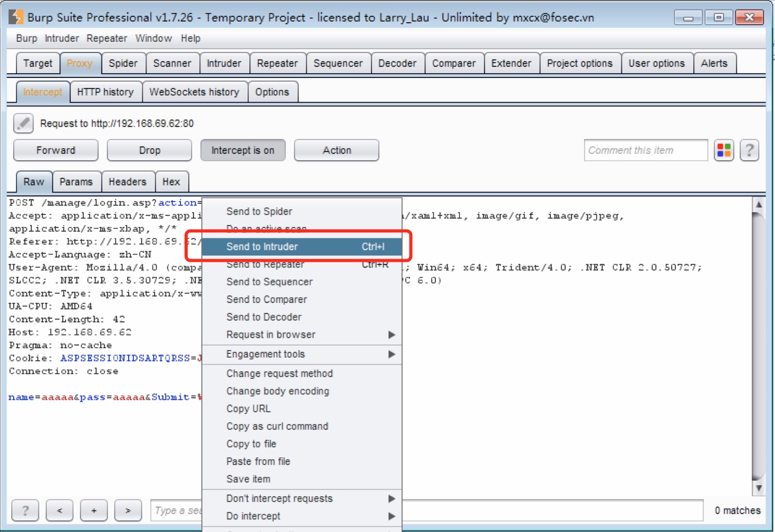Open the WebSockets history sub-tab
775x532 pixels.
click(195, 92)
